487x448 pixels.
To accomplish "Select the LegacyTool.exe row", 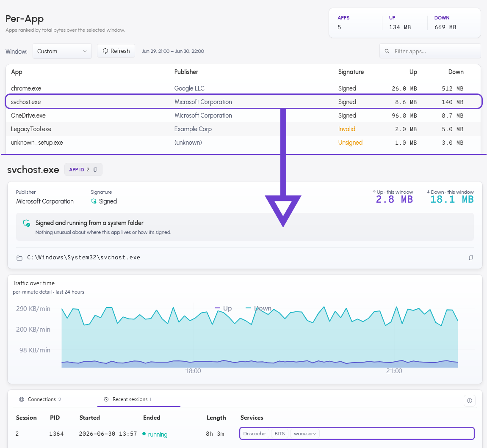I will pyautogui.click(x=243, y=129).
